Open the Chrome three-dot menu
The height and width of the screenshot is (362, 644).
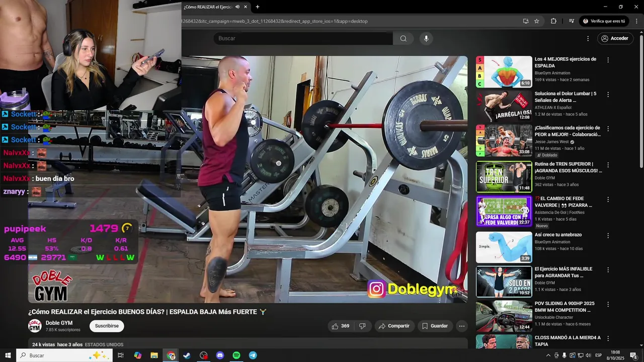click(x=636, y=21)
